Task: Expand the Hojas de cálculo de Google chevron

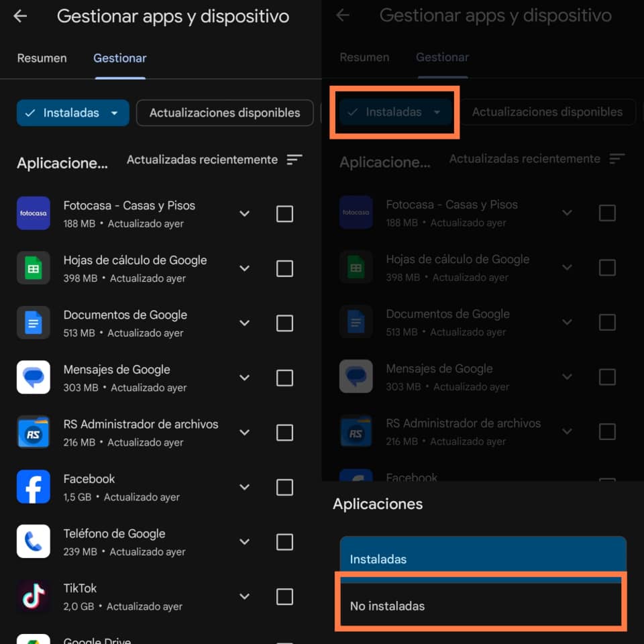Action: pyautogui.click(x=244, y=268)
